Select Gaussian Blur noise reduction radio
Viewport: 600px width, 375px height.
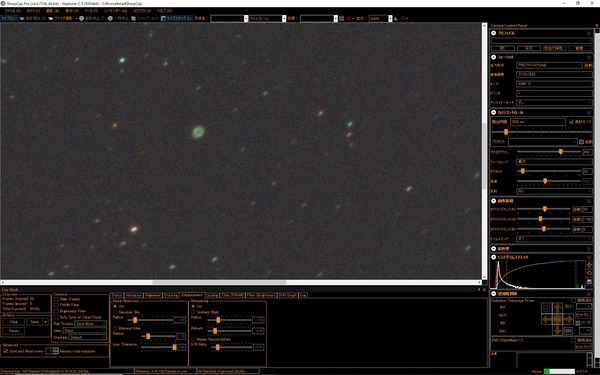115,312
